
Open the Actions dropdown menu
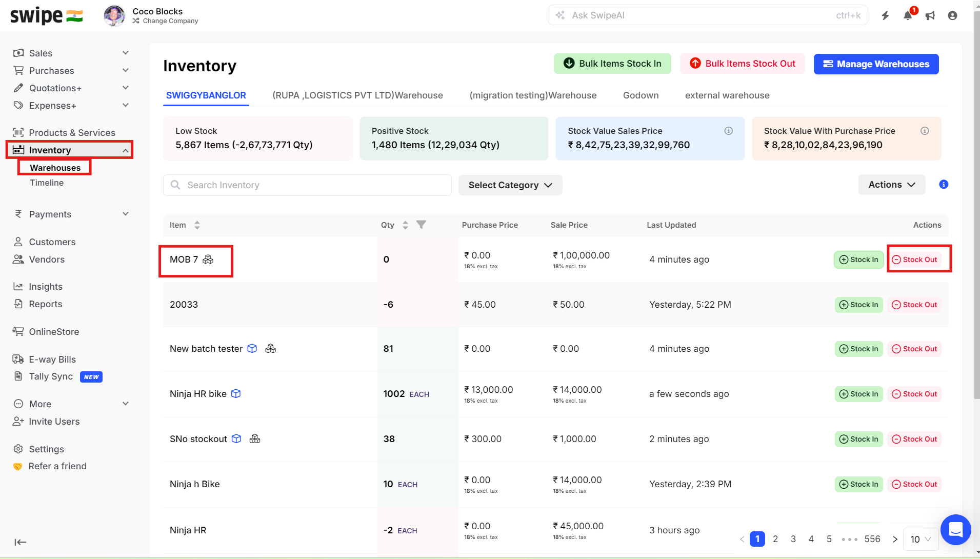(891, 185)
